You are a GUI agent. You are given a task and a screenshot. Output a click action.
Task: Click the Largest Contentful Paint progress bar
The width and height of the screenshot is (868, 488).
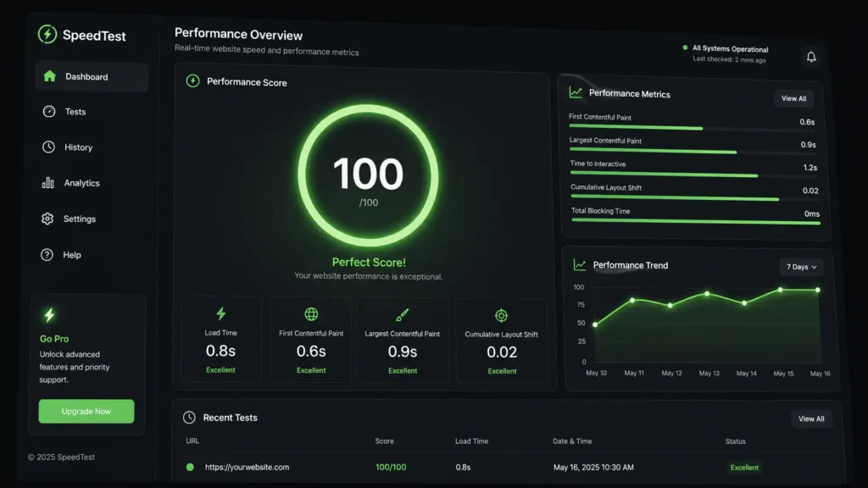[x=693, y=152]
